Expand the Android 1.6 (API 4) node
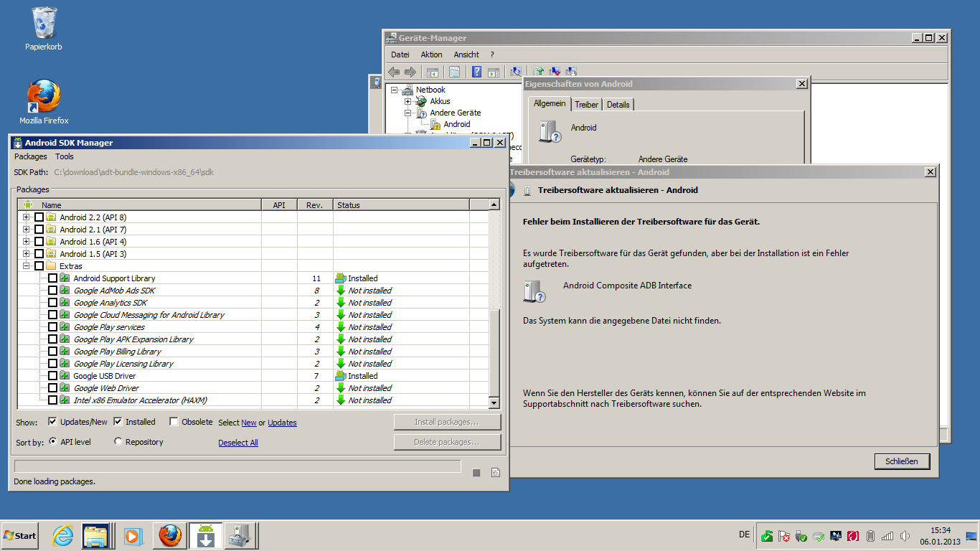Viewport: 980px width, 551px height. (x=27, y=242)
